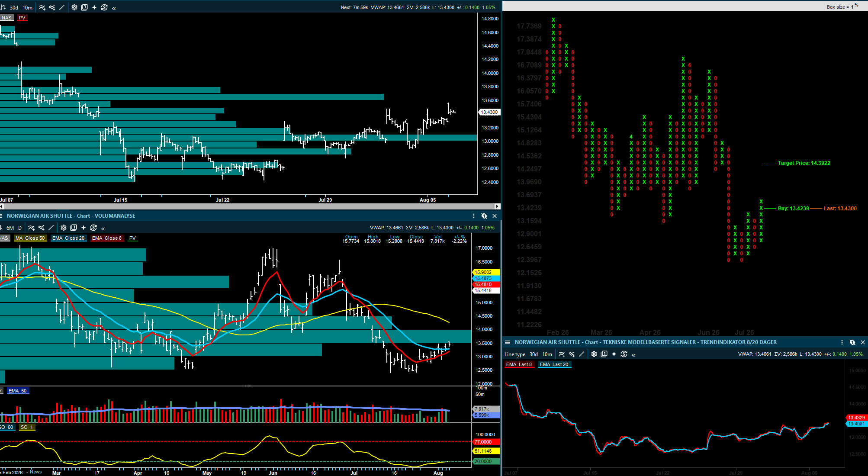Toggle PV legend in VOLUMANALYSE chart
Viewport: 868px width, 476px height.
tap(132, 238)
